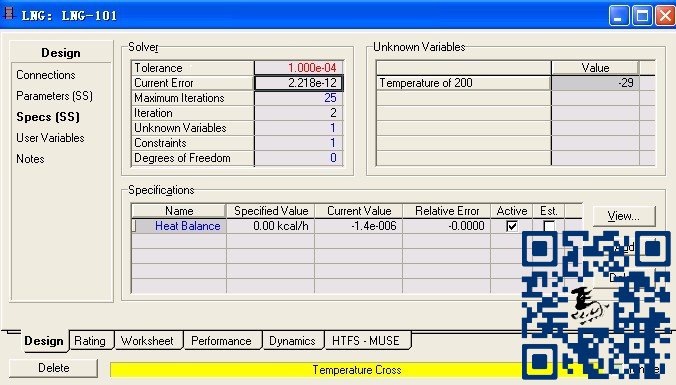This screenshot has width=676, height=385.
Task: Close the LNG-101 window
Action: [x=665, y=16]
